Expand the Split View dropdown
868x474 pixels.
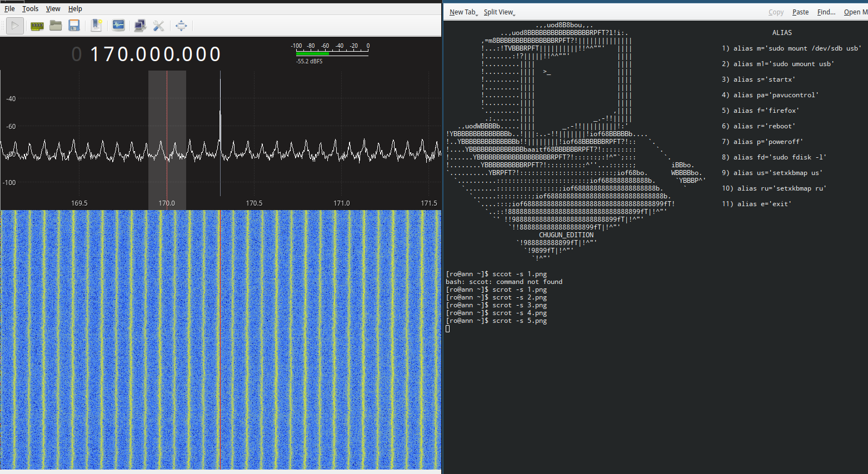pyautogui.click(x=499, y=12)
